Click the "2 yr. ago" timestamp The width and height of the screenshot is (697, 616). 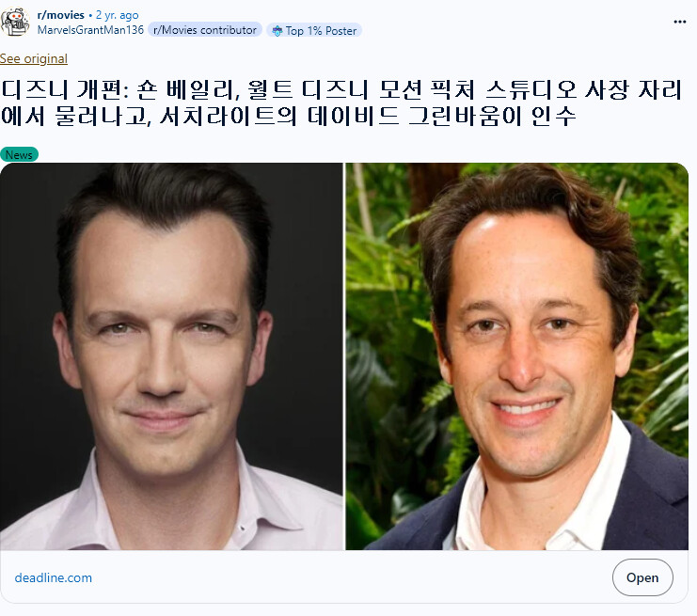click(118, 15)
